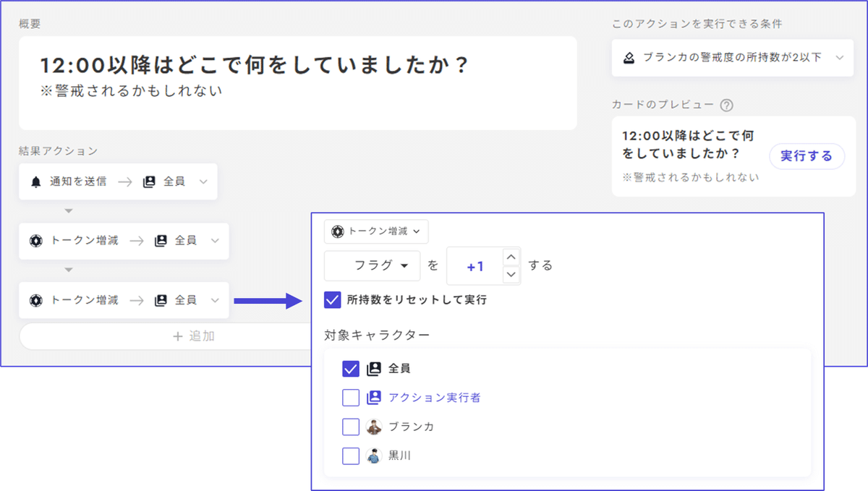This screenshot has height=491, width=868.
Task: Uncheck 所持数をリセットして実行
Action: [x=333, y=299]
